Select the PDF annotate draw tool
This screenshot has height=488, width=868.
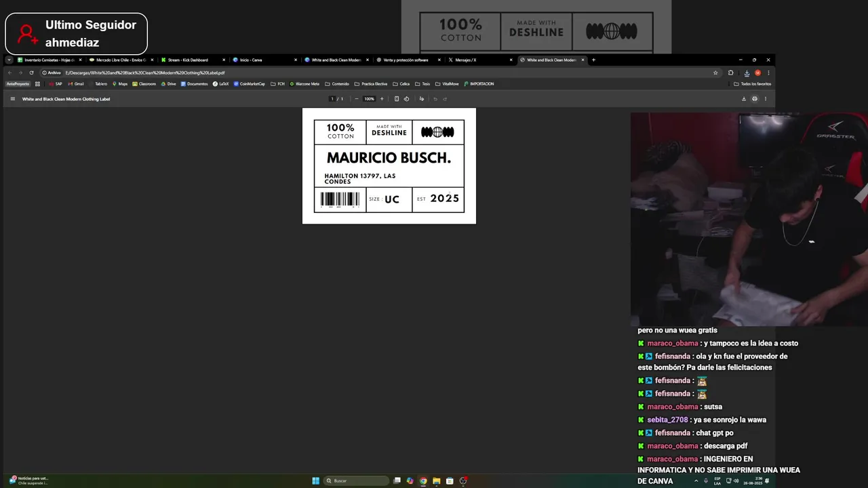[421, 99]
